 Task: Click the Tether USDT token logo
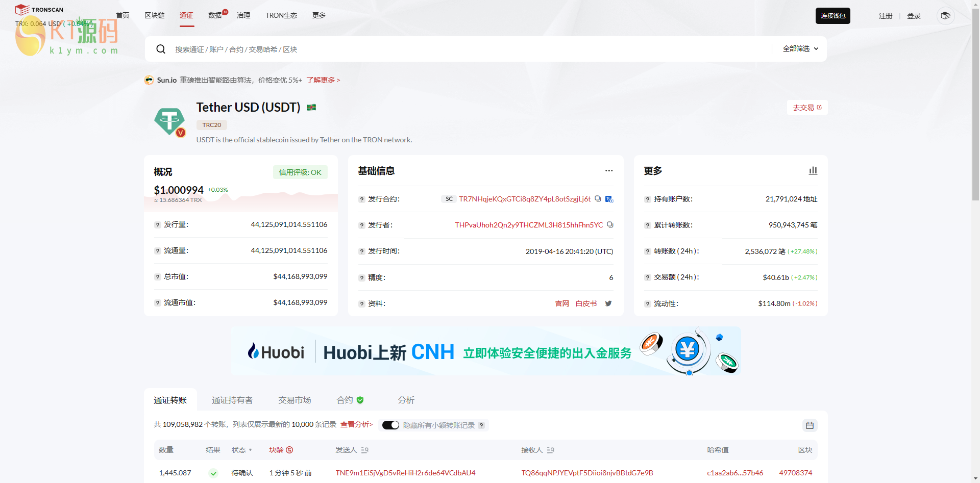[x=169, y=122]
